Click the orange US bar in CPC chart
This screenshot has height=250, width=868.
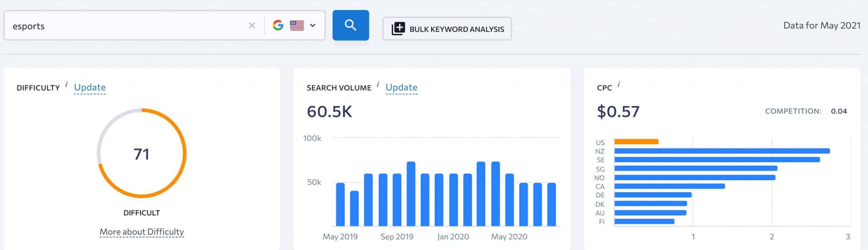636,142
